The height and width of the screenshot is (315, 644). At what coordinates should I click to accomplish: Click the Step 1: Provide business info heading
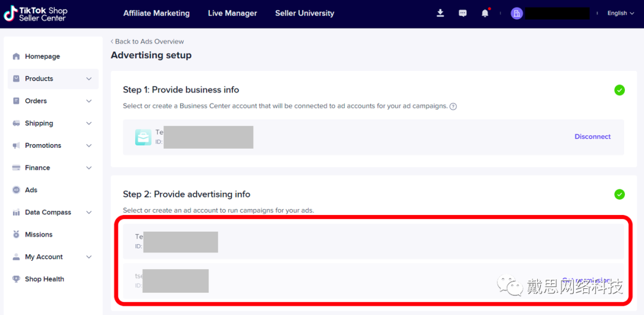click(x=181, y=89)
